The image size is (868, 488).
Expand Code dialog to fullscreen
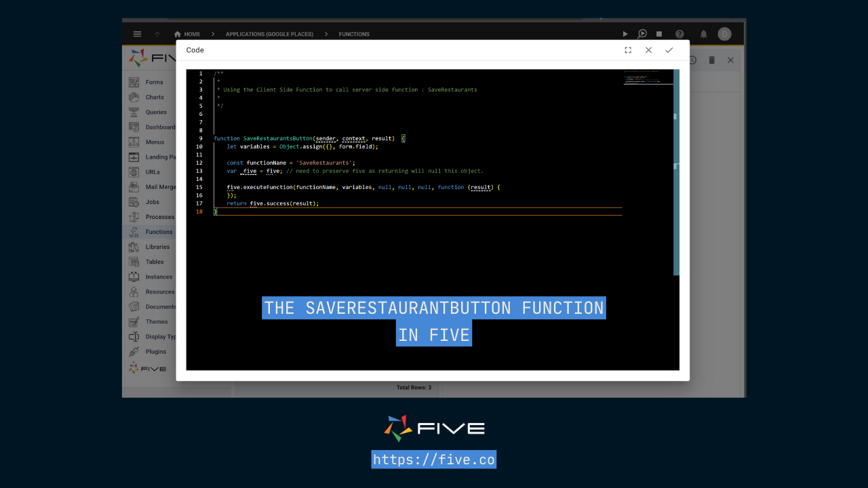pos(628,50)
